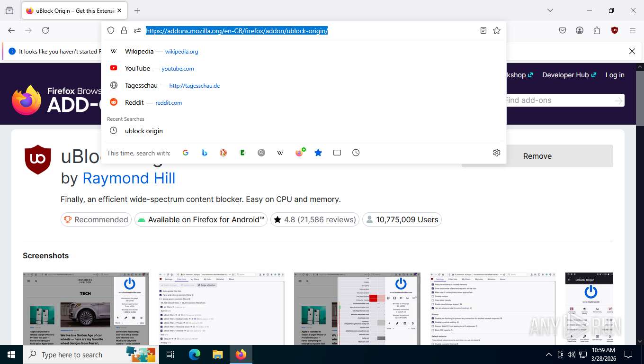Click the Recommended badge

pyautogui.click(x=97, y=219)
